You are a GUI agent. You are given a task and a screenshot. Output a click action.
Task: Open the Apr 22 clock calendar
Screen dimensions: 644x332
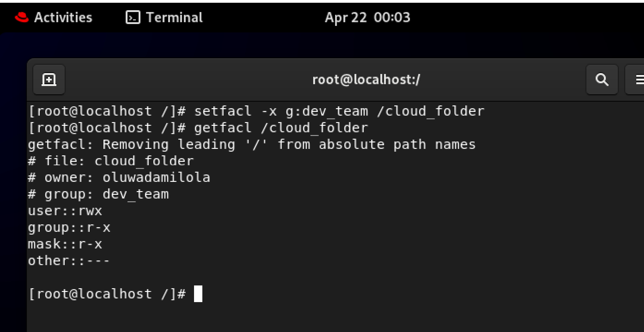tap(367, 17)
